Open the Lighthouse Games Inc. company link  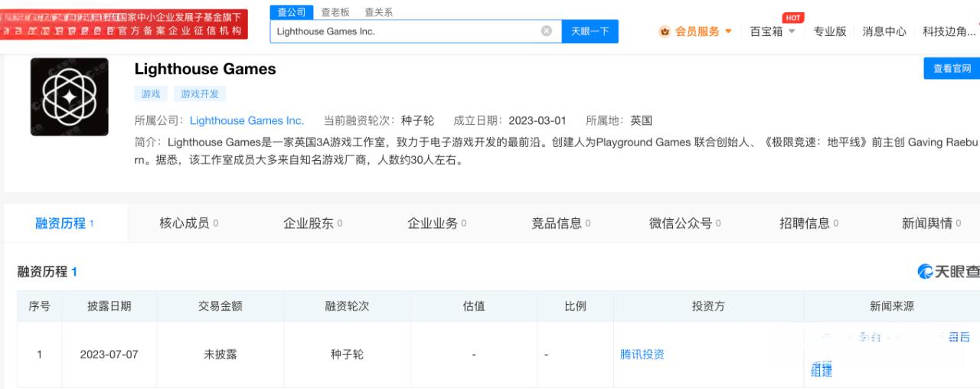[247, 120]
